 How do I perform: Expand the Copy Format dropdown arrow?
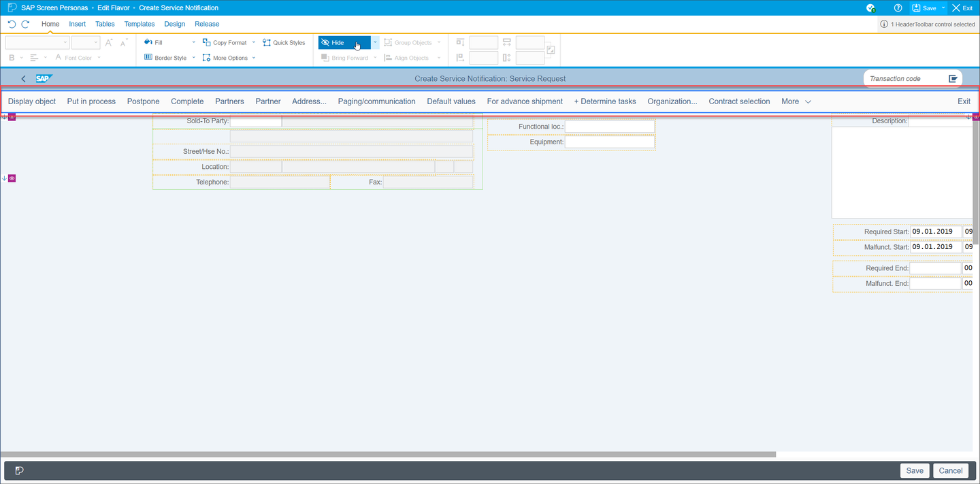point(254,42)
